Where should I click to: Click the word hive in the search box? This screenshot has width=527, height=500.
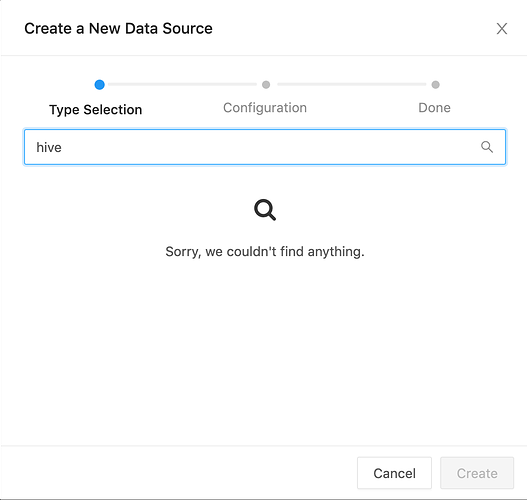pyautogui.click(x=49, y=148)
